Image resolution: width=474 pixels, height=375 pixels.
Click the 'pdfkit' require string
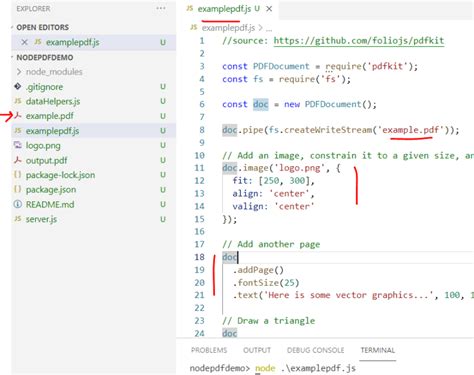click(x=387, y=66)
